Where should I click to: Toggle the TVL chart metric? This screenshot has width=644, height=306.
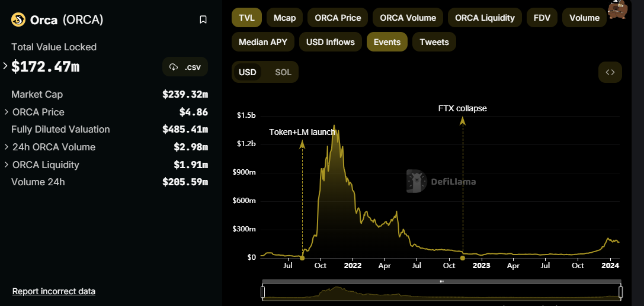[x=246, y=18]
